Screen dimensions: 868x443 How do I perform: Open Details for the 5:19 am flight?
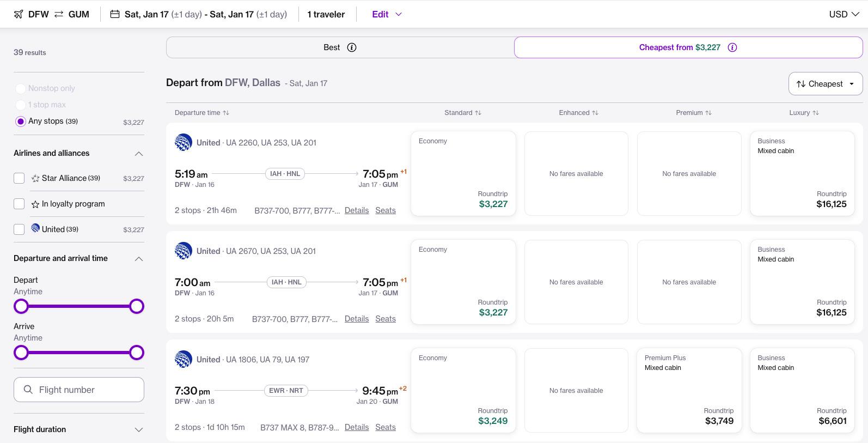[x=357, y=210]
